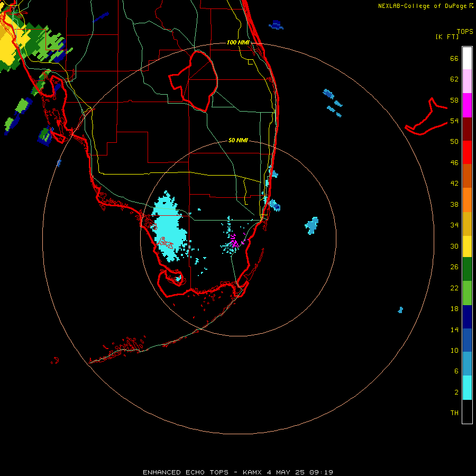Click the '100 NMI' range ring label
476x476 pixels.
pos(238,42)
